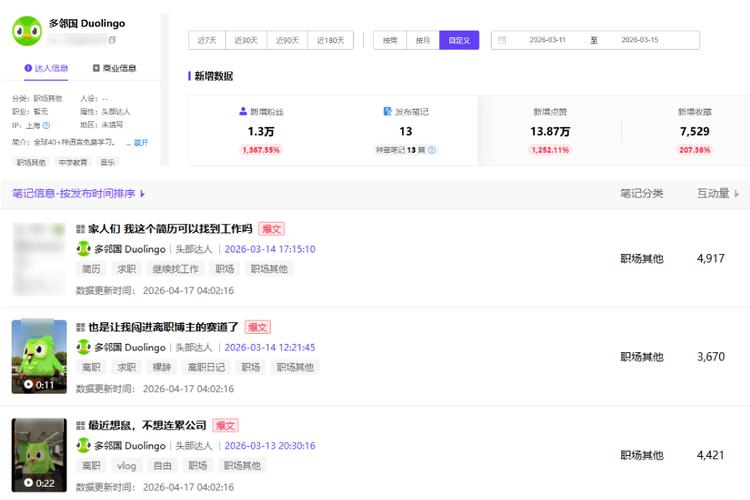Click the calendar icon in date range field
This screenshot has width=750, height=500.
point(502,40)
